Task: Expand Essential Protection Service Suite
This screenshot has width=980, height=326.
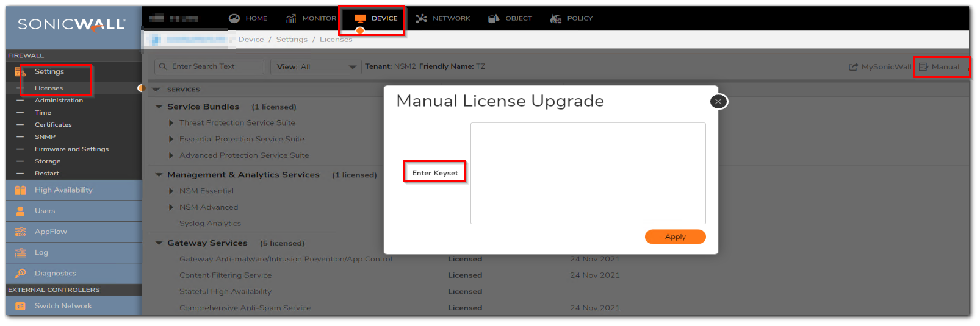Action: 171,140
